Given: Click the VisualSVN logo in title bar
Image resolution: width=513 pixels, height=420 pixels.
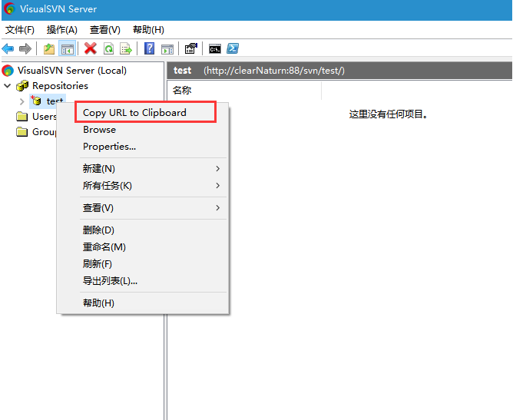Looking at the screenshot, I should pyautogui.click(x=9, y=9).
